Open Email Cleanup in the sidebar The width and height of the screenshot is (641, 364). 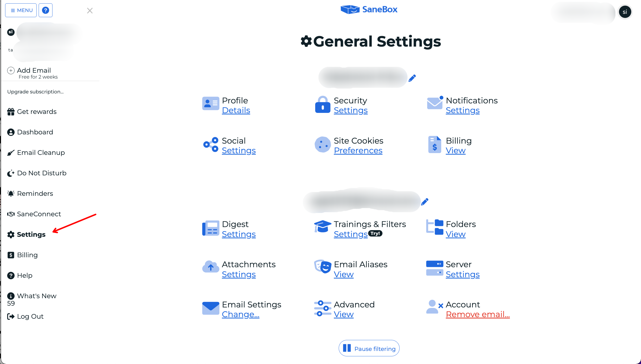[41, 153]
